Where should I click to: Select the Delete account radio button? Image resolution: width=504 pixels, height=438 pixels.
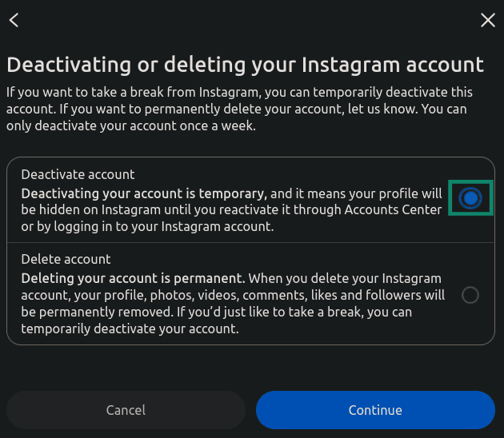470,295
